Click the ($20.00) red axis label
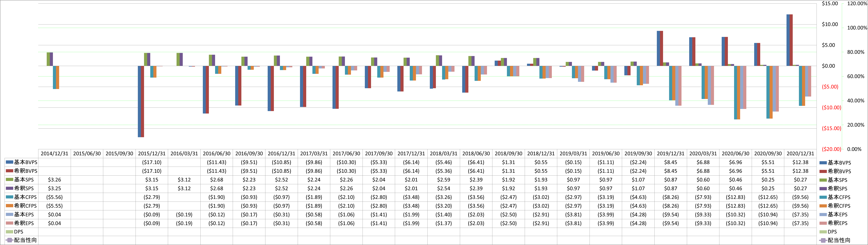The width and height of the screenshot is (868, 245). click(x=831, y=149)
